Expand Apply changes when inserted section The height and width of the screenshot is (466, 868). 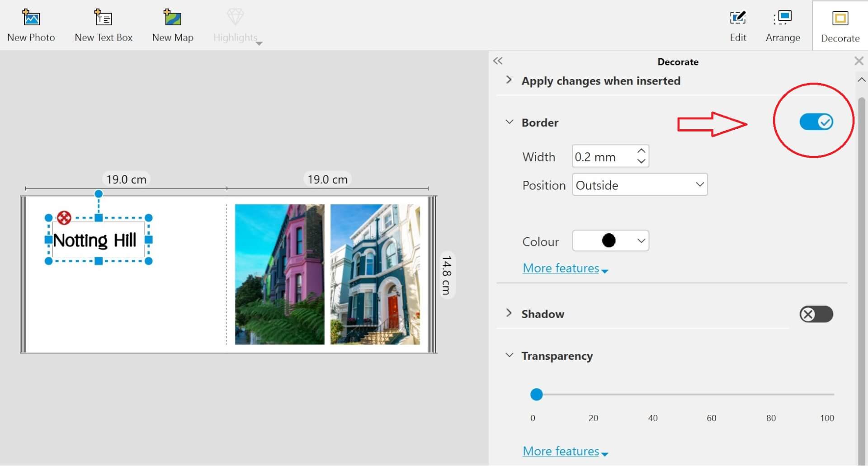pyautogui.click(x=509, y=80)
